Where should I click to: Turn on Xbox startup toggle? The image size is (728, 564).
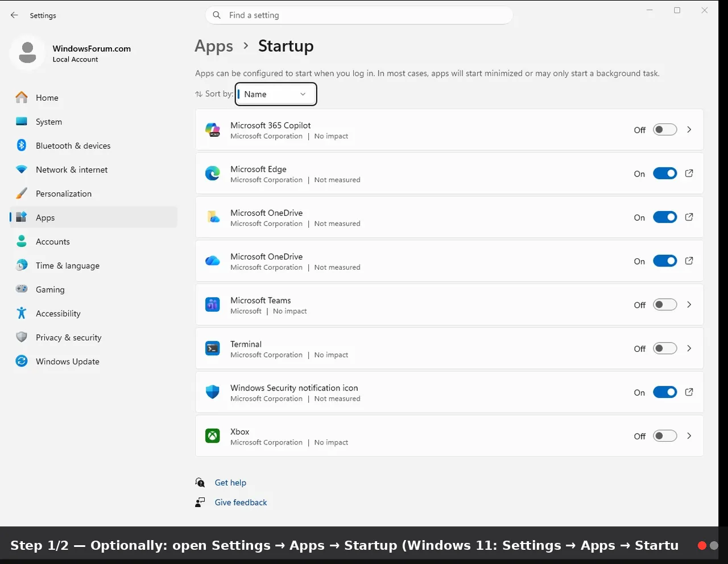665,436
